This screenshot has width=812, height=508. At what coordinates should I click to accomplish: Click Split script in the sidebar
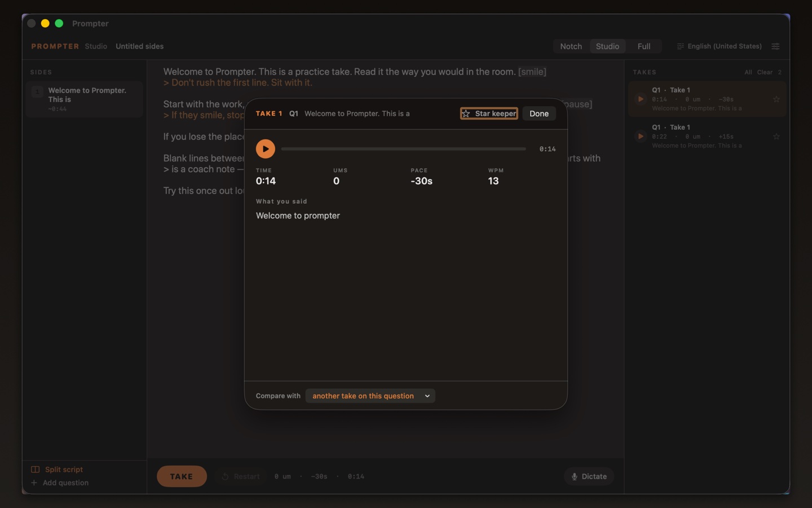pyautogui.click(x=57, y=470)
